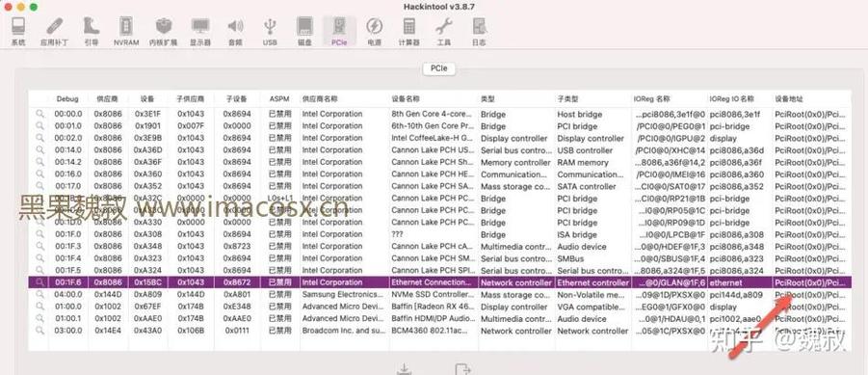This screenshot has width=868, height=375.
Task: Click the Baffin HDMI/DP Audio device cell
Action: click(x=432, y=318)
